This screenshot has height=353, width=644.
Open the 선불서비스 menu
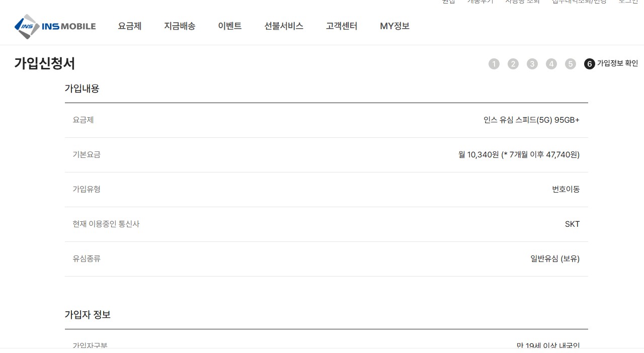[284, 26]
